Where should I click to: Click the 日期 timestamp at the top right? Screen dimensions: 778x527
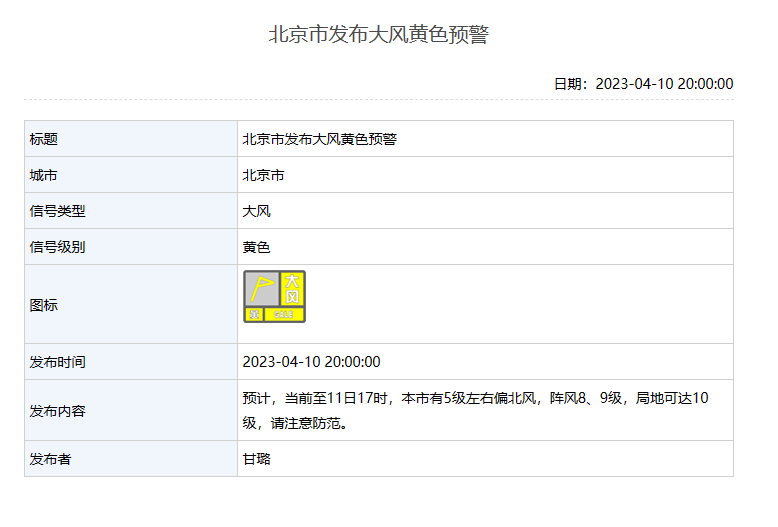[643, 84]
